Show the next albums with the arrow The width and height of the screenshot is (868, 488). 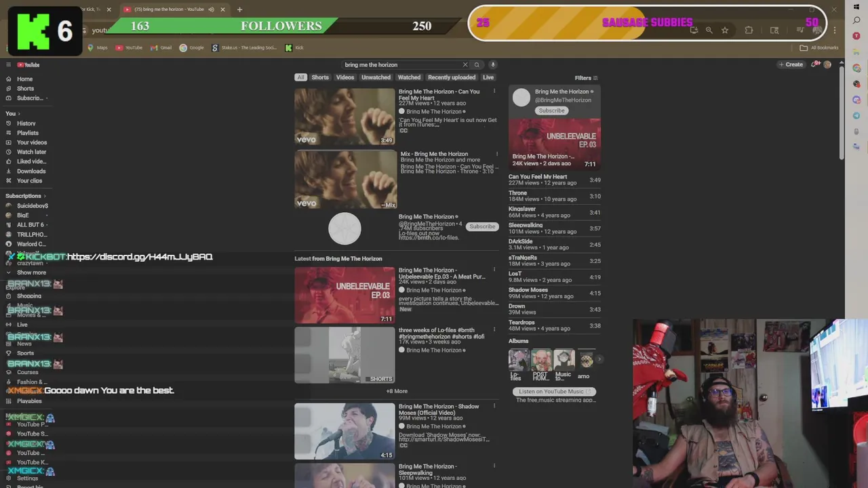coord(599,359)
